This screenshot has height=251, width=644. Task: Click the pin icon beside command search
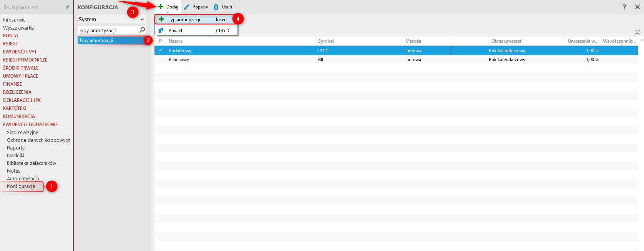click(x=67, y=7)
